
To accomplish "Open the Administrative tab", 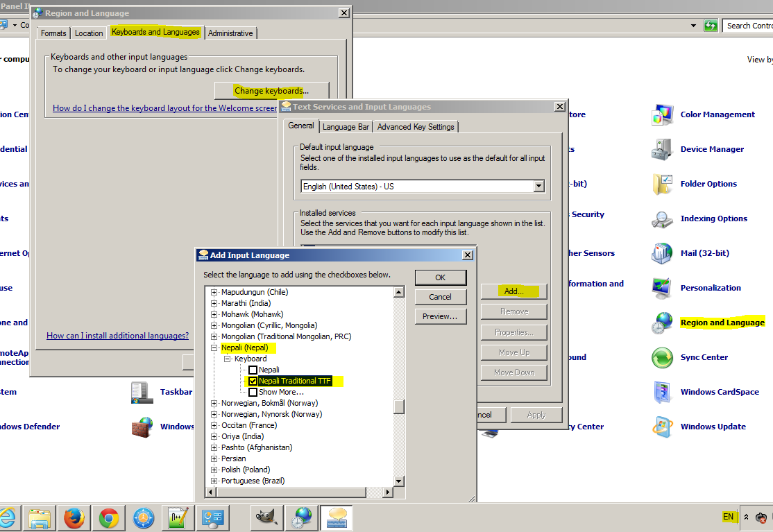I will click(230, 33).
